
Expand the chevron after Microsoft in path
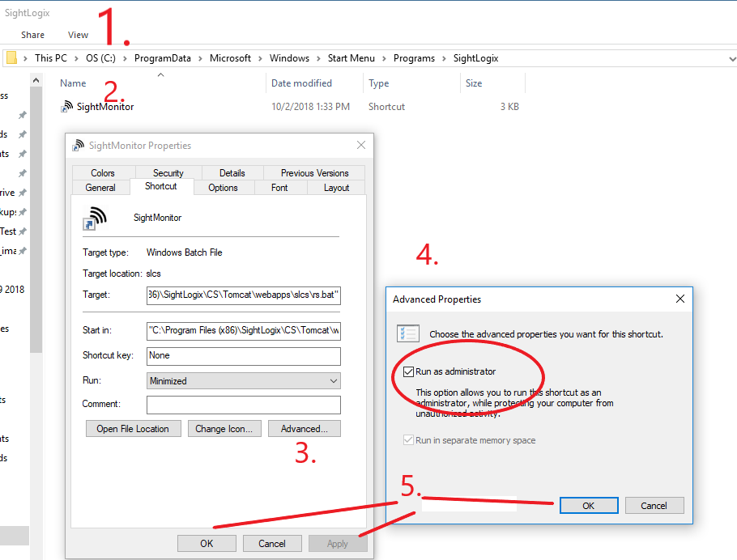pos(260,58)
